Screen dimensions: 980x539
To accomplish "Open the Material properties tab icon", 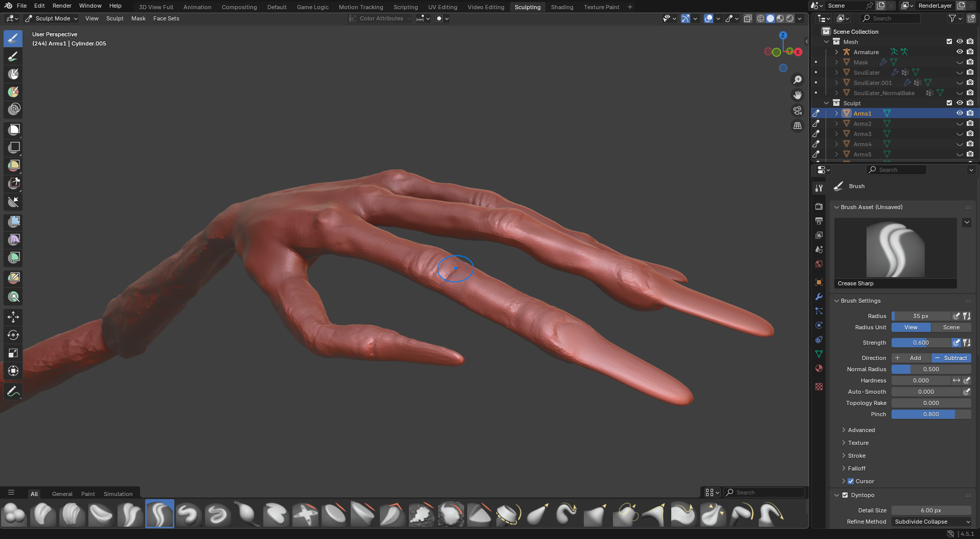I will (x=819, y=368).
